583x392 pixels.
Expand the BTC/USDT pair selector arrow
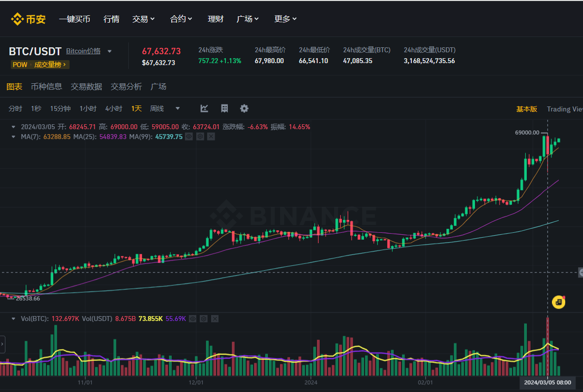point(109,51)
